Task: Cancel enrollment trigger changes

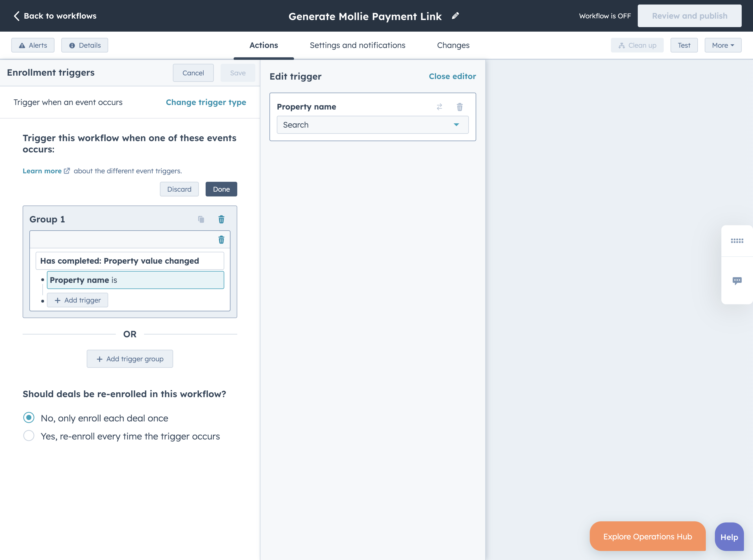Action: coord(193,73)
